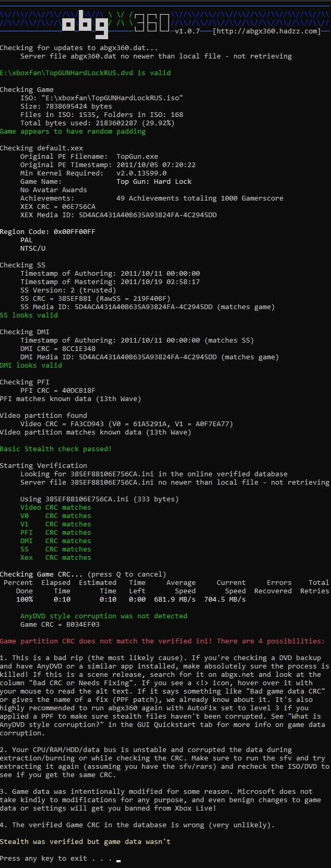The image size is (331, 868).
Task: Click 'SS Version: 2 (trusted)'
Action: coord(68,290)
